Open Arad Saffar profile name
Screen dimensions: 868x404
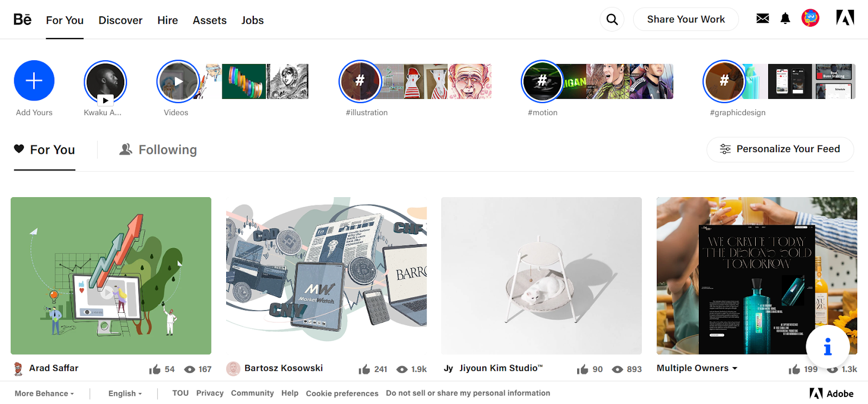click(54, 368)
